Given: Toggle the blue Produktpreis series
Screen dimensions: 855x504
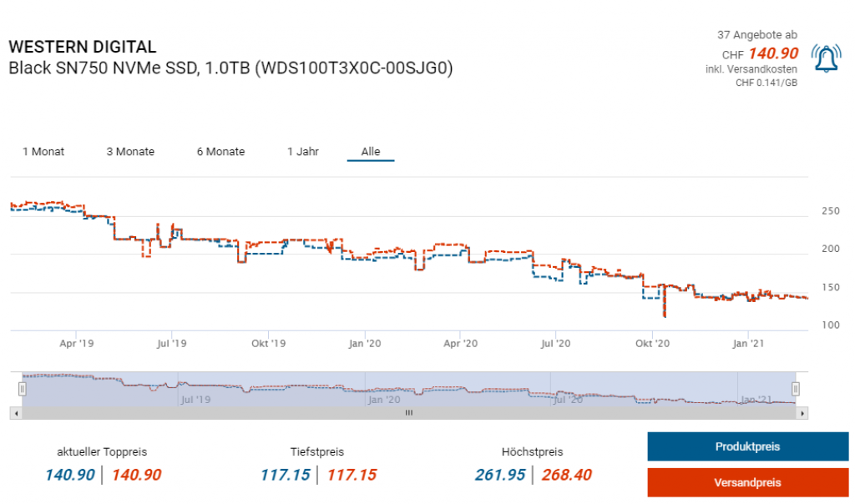Looking at the screenshot, I should pos(747,446).
